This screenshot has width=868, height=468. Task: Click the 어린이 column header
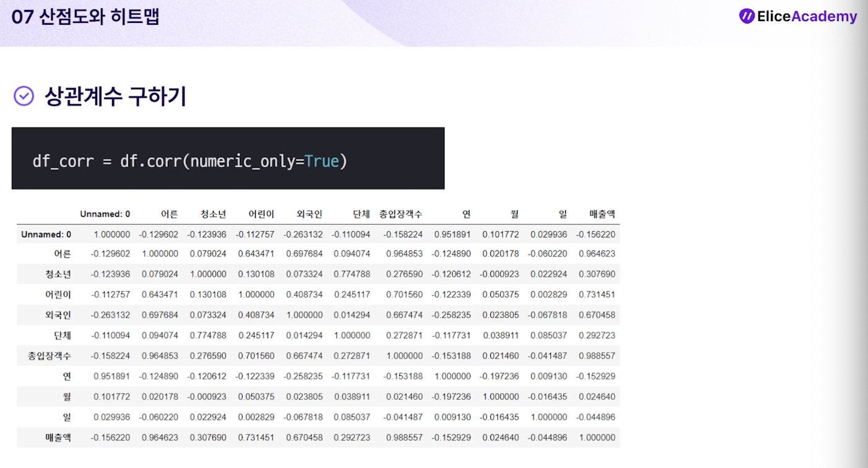pyautogui.click(x=261, y=214)
